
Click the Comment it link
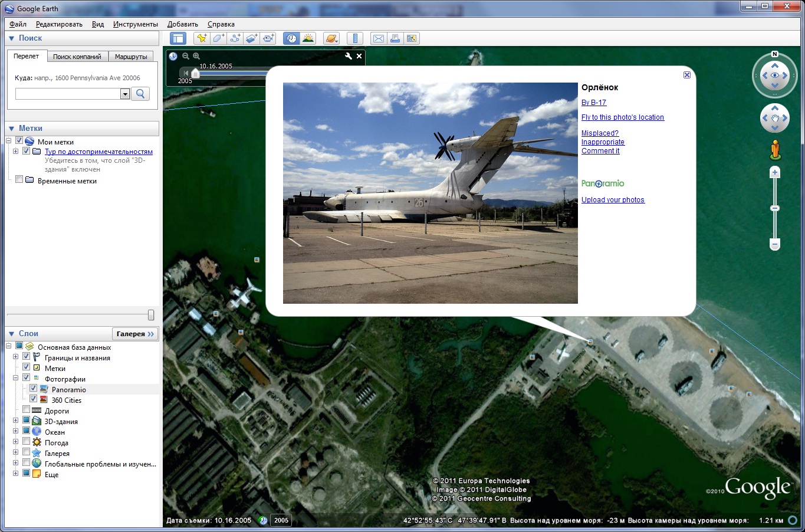click(600, 151)
